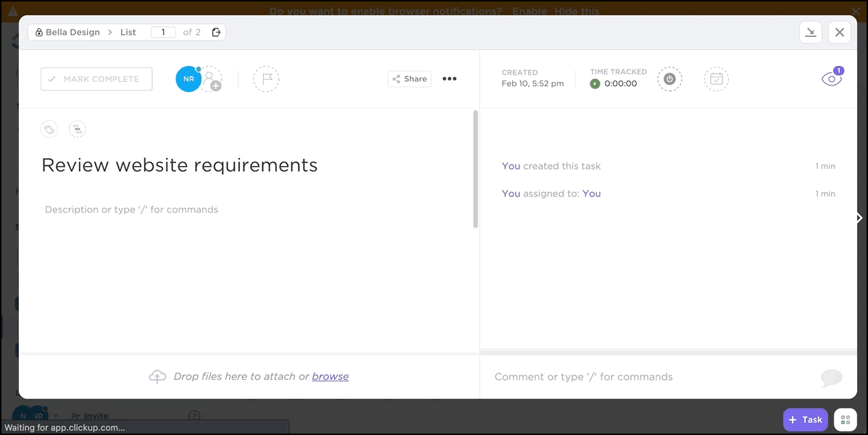868x435 pixels.
Task: Toggle watchers eye icon
Action: pyautogui.click(x=831, y=79)
